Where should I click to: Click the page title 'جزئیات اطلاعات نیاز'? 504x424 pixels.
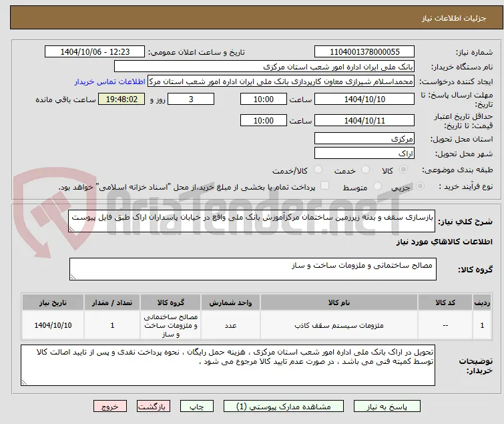[x=454, y=18]
